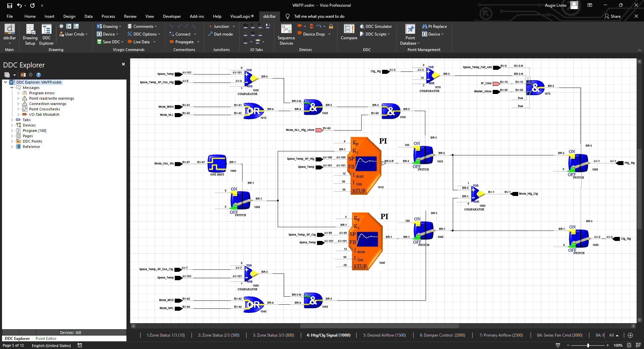
Task: Toggle Dart mode on
Action: pyautogui.click(x=220, y=34)
